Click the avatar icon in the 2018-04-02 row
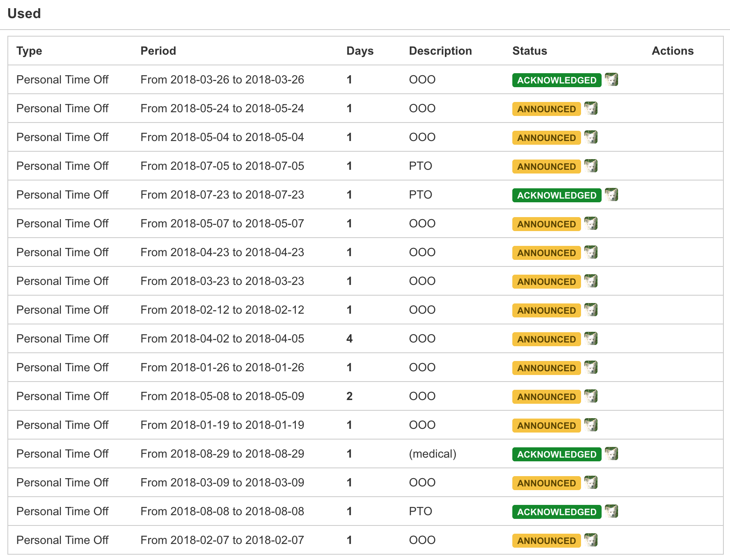 pyautogui.click(x=591, y=338)
